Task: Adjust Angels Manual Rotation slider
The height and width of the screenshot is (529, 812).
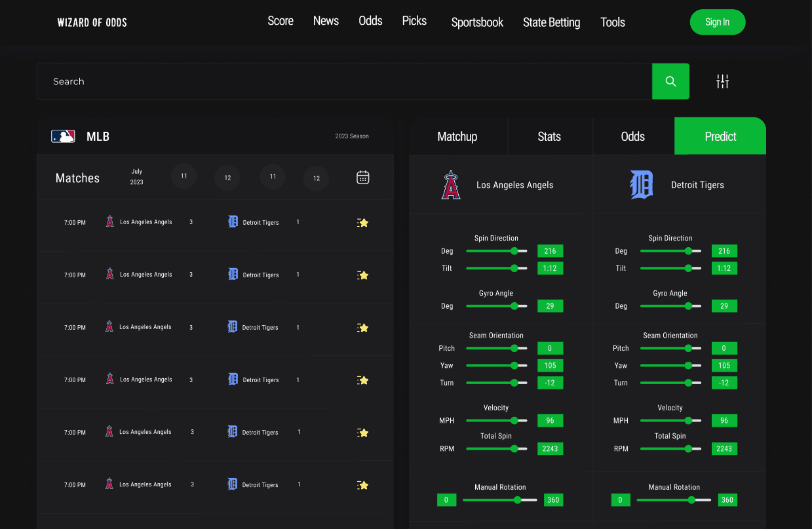Action: pyautogui.click(x=500, y=500)
